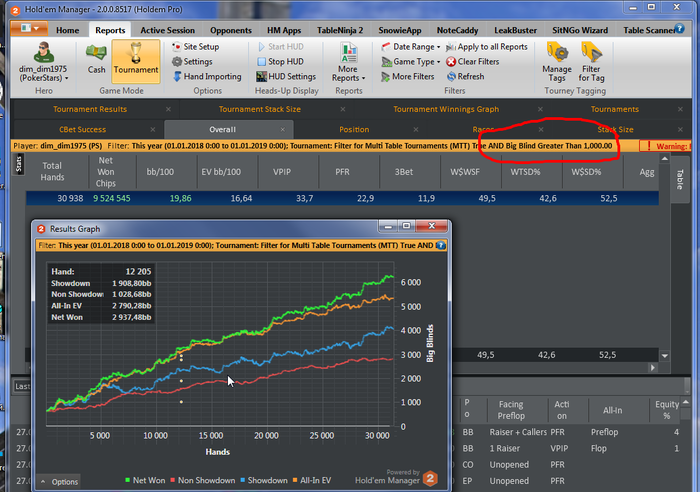
Task: Select the Tournament Stack Size report tab
Action: [259, 109]
